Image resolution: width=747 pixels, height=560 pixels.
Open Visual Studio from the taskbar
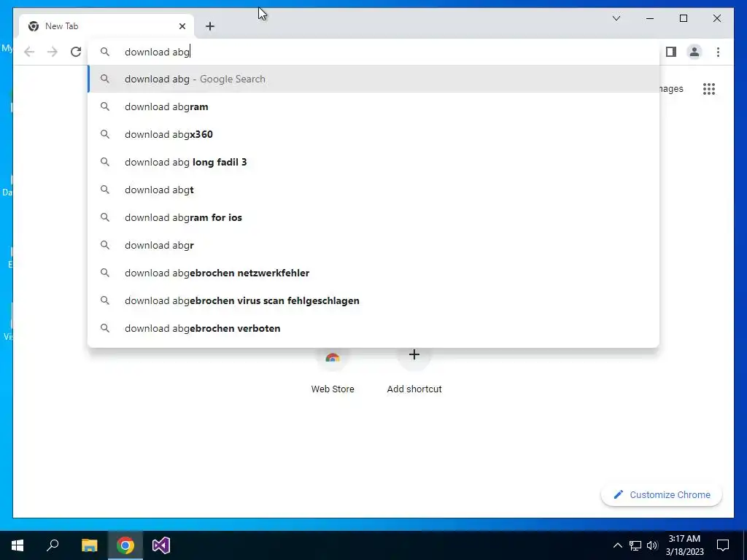[161, 545]
